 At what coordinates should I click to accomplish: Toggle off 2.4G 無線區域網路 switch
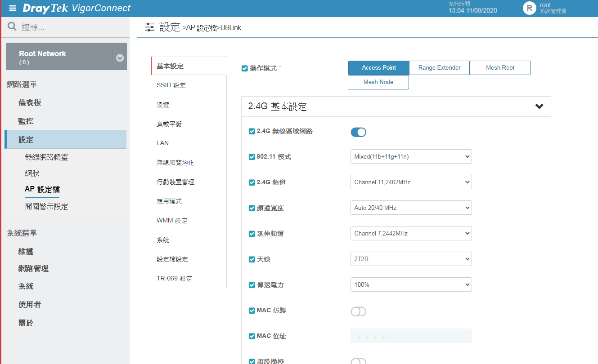[358, 132]
